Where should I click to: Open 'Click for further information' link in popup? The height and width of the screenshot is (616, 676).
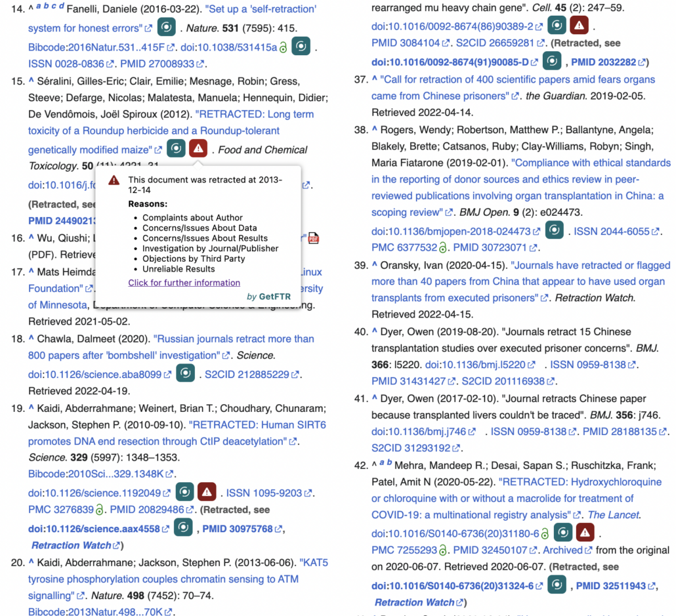[184, 283]
